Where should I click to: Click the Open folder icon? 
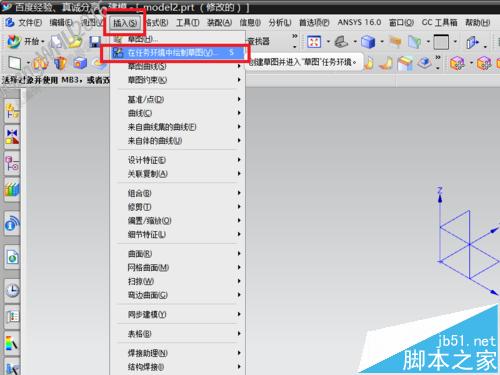[x=75, y=42]
